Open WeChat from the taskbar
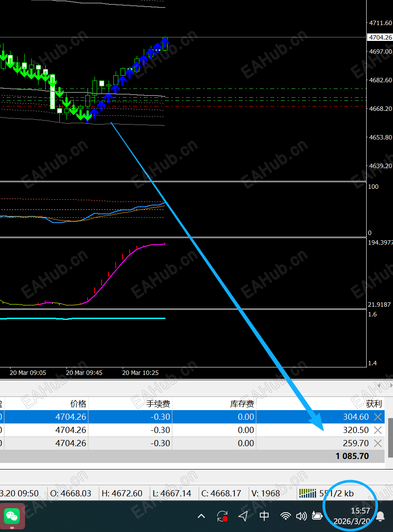393x532 pixels. 12,516
